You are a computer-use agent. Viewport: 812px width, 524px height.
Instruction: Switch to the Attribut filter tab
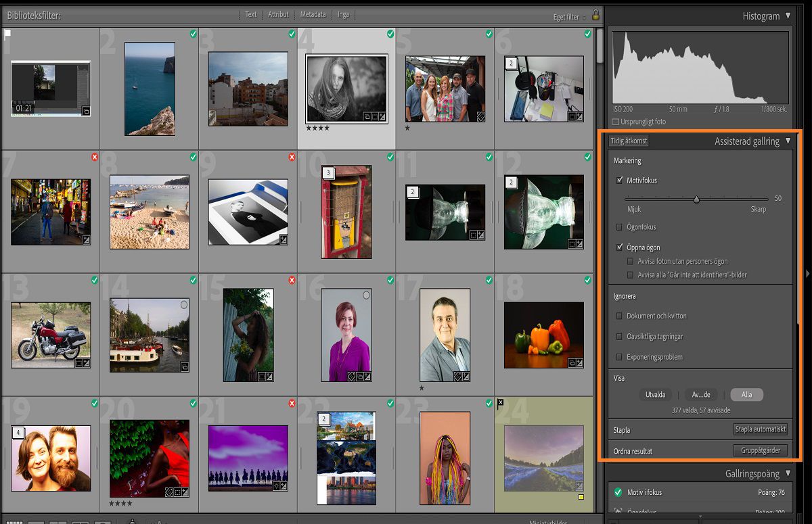[277, 13]
